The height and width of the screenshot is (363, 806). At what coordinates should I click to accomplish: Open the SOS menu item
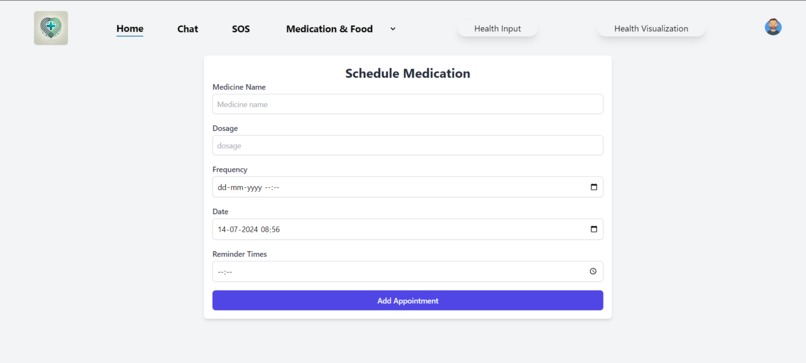click(x=241, y=29)
